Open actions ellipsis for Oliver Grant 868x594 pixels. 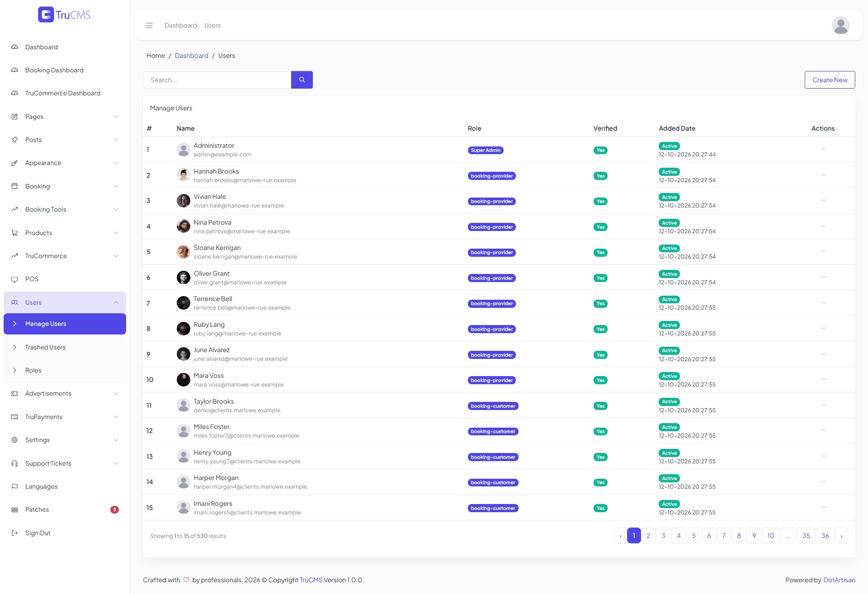pos(823,277)
